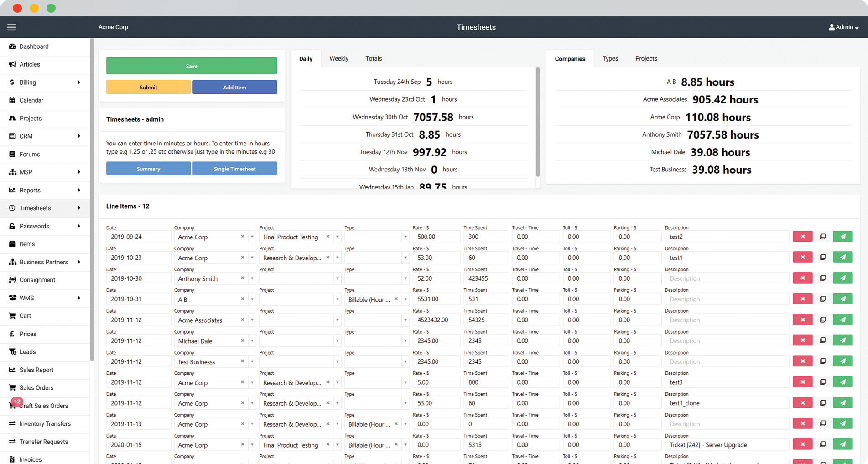Switch to the Weekly tab
The width and height of the screenshot is (868, 464).
(x=338, y=59)
